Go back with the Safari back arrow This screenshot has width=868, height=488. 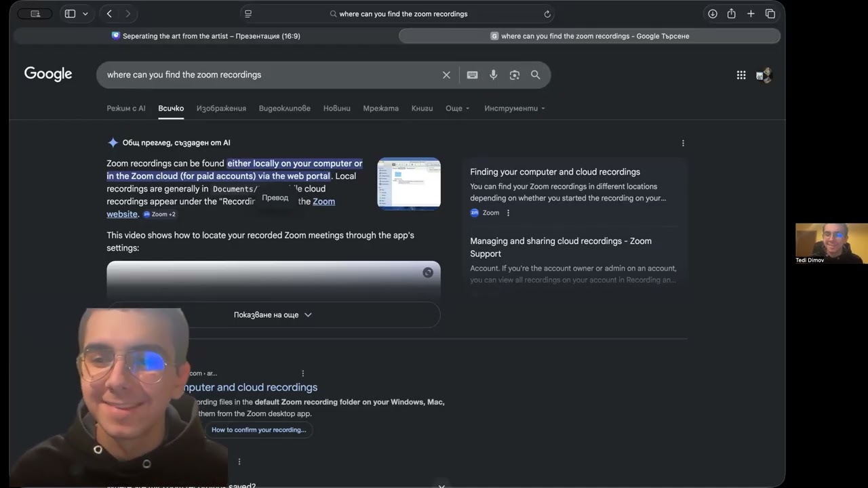click(109, 14)
